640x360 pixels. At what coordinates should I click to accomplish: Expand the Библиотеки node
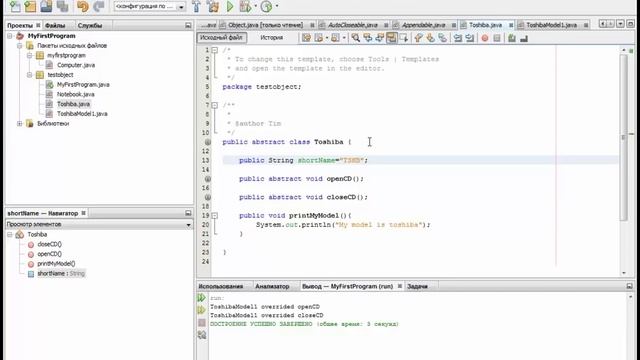20,123
